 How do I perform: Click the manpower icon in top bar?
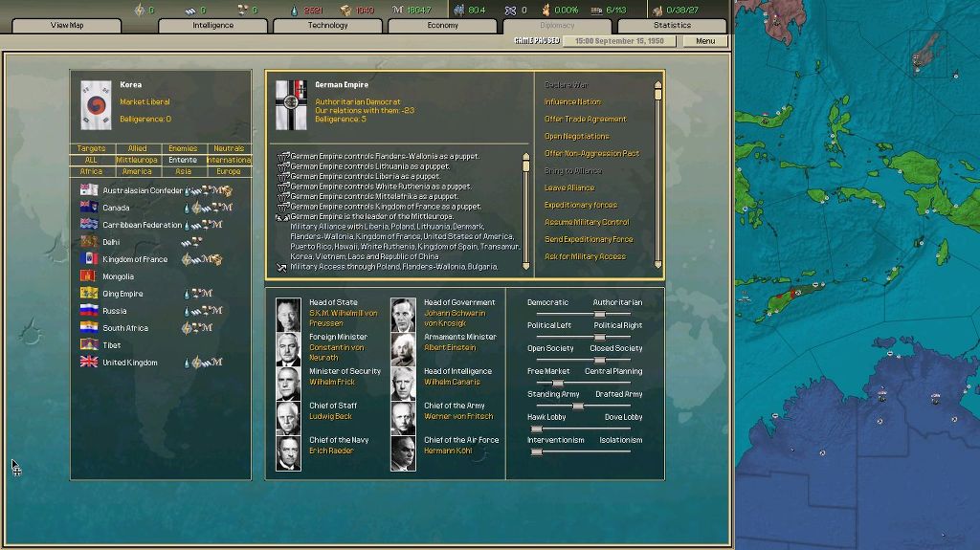click(x=458, y=10)
